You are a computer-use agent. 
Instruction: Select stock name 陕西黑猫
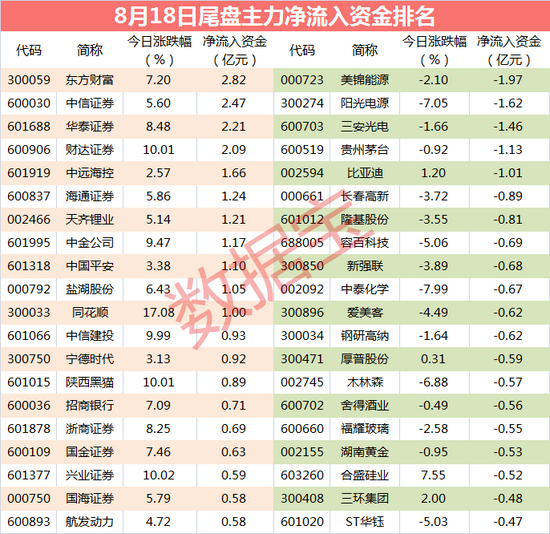click(90, 382)
